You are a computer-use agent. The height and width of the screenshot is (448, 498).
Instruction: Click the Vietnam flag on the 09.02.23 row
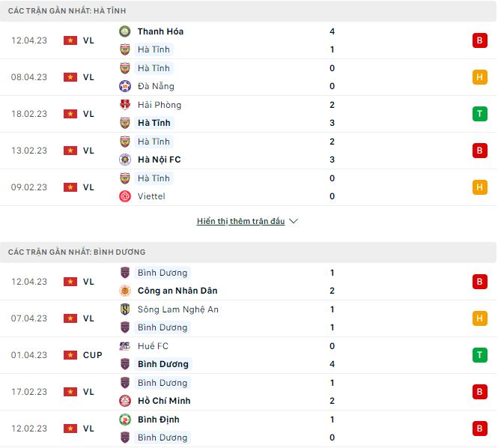pos(70,187)
